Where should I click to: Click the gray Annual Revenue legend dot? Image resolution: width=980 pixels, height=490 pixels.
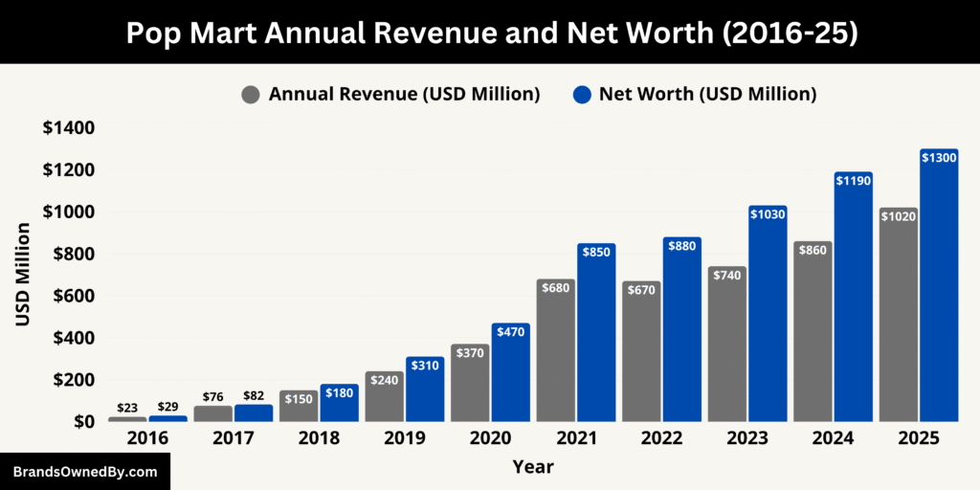(251, 95)
